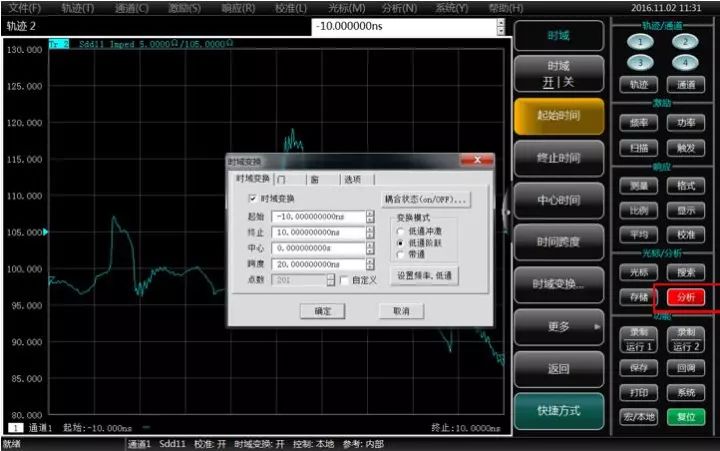Click the softkey panel collapse handle beside the graph
This screenshot has height=451, width=720.
[506, 212]
